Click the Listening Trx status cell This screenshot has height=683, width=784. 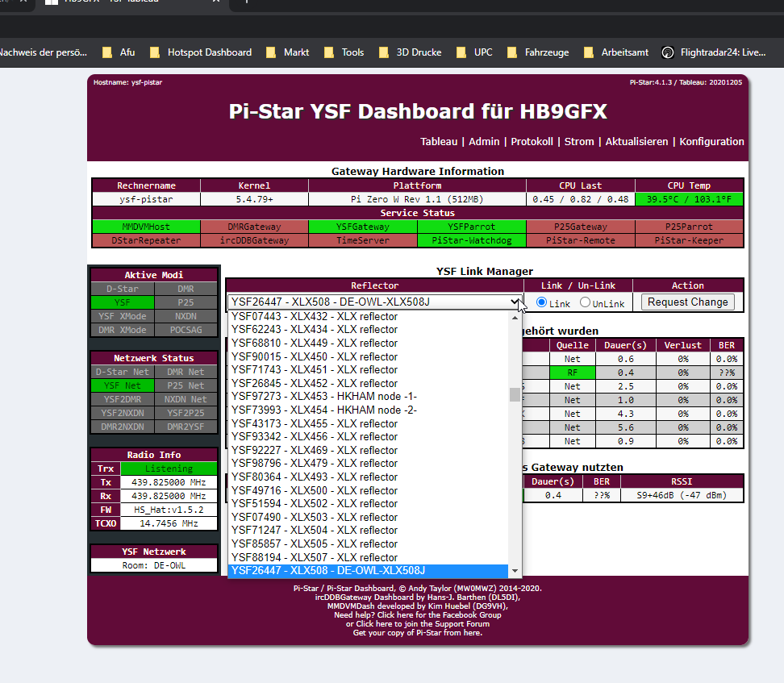169,469
